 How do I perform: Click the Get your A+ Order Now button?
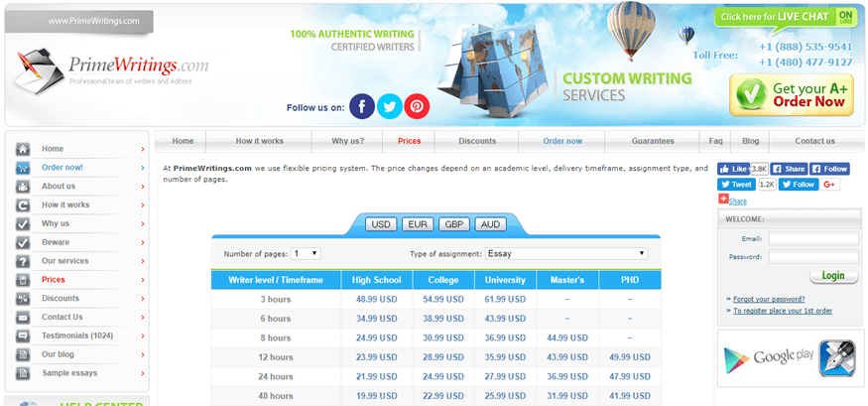[792, 94]
